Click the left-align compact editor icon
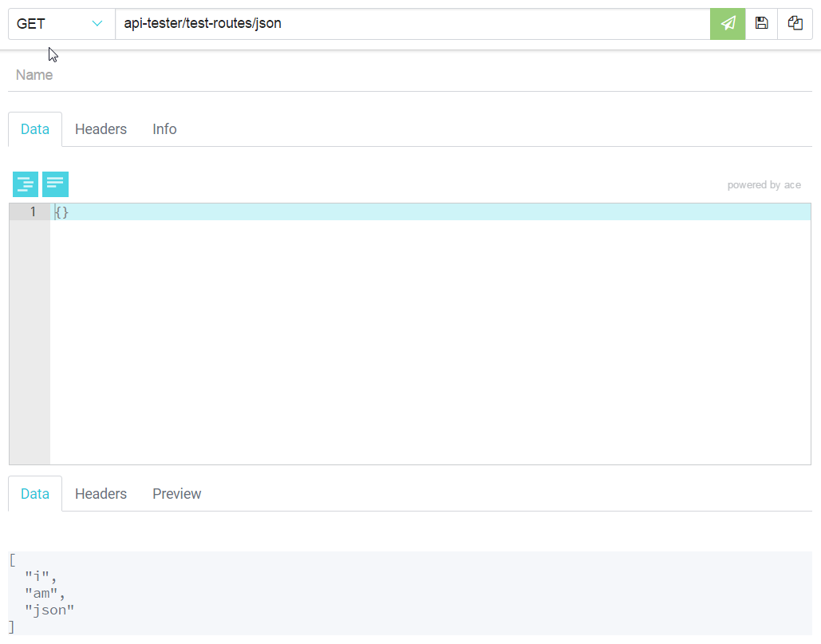821x644 pixels. click(x=55, y=184)
